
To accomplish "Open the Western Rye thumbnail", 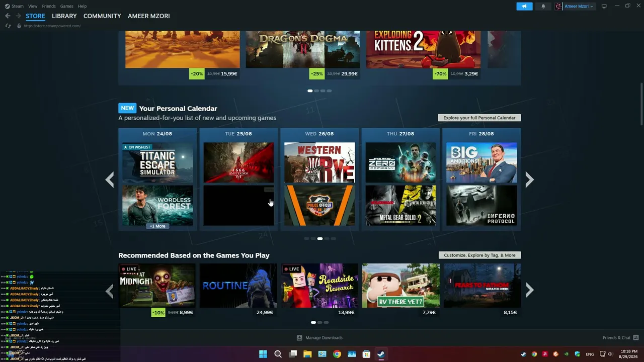I will [319, 162].
